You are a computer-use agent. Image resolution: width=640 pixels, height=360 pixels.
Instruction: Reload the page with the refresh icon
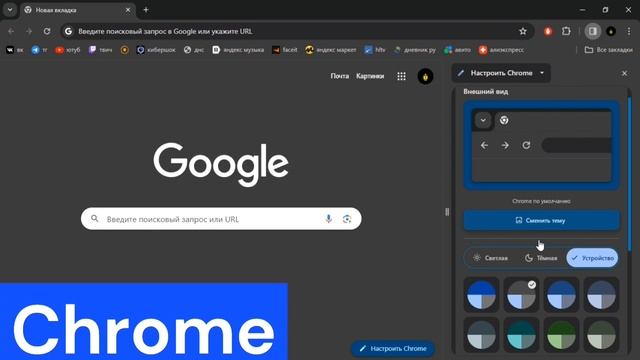click(47, 31)
